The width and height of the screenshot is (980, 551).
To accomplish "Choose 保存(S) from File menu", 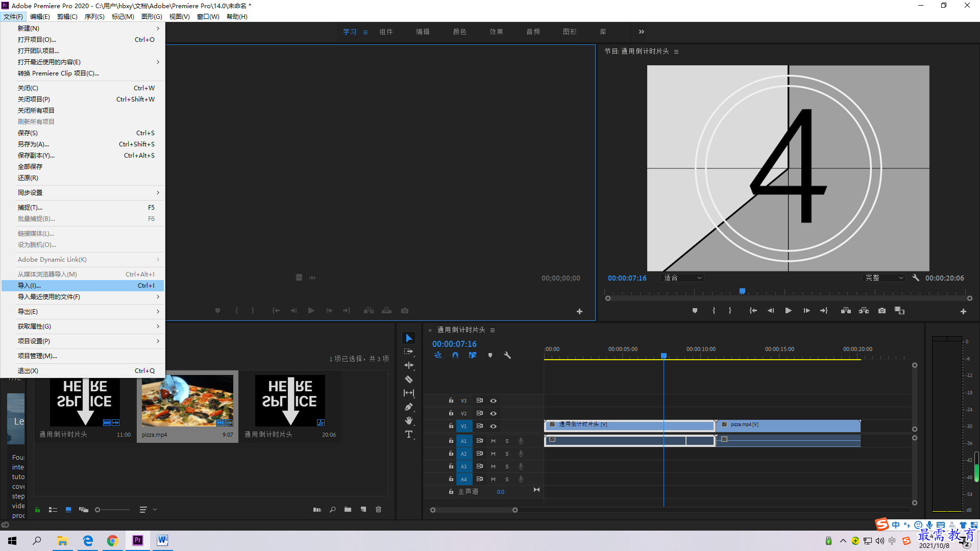I will pos(83,133).
